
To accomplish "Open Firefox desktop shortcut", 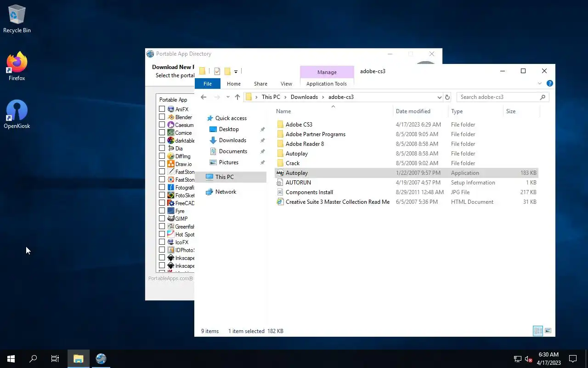I will pyautogui.click(x=17, y=67).
